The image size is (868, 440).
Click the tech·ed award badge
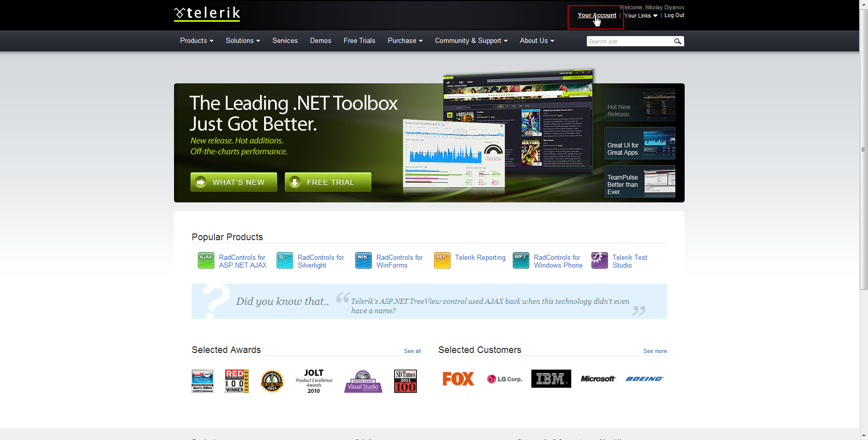[x=202, y=381]
